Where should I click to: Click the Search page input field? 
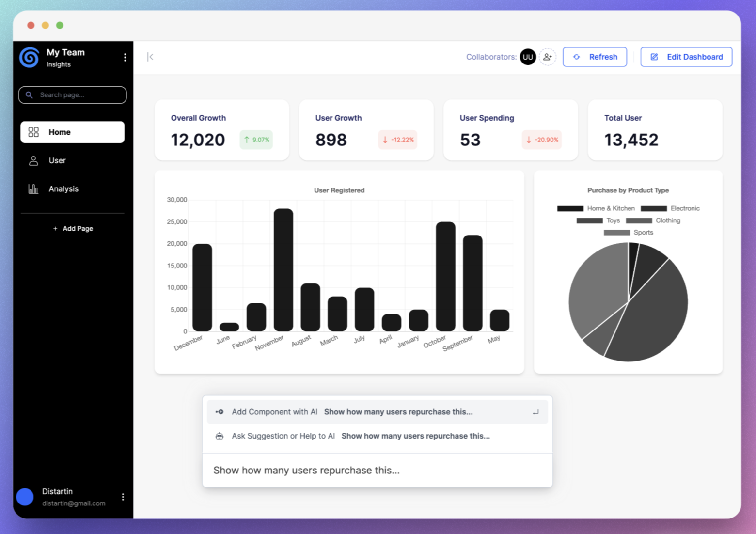[x=72, y=95]
